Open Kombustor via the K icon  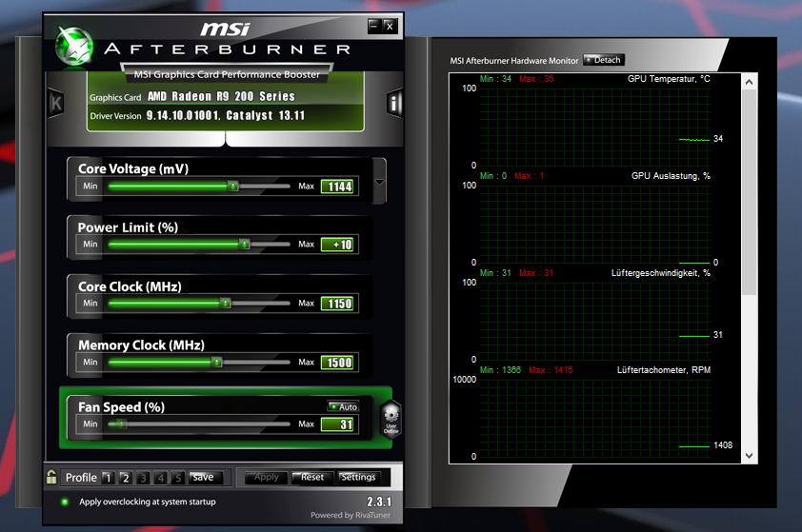(x=56, y=104)
